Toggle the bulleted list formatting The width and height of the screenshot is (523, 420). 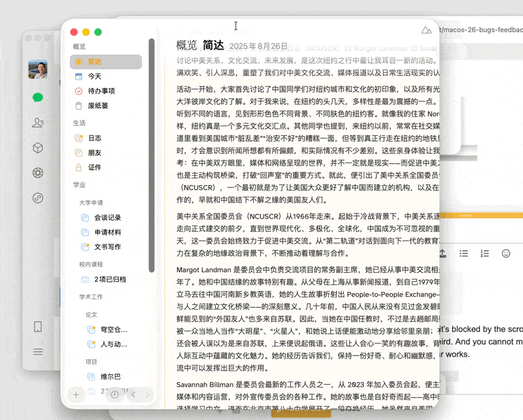tap(464, 253)
